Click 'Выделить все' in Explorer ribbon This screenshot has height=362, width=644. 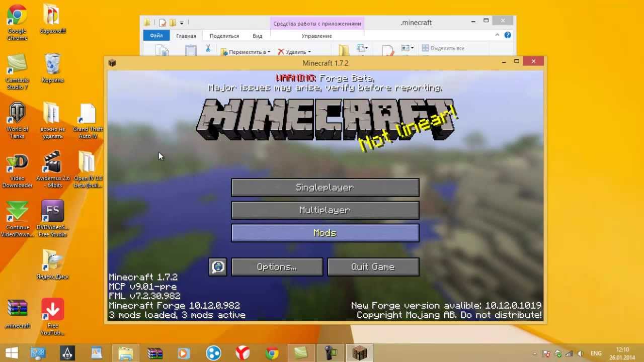443,48
